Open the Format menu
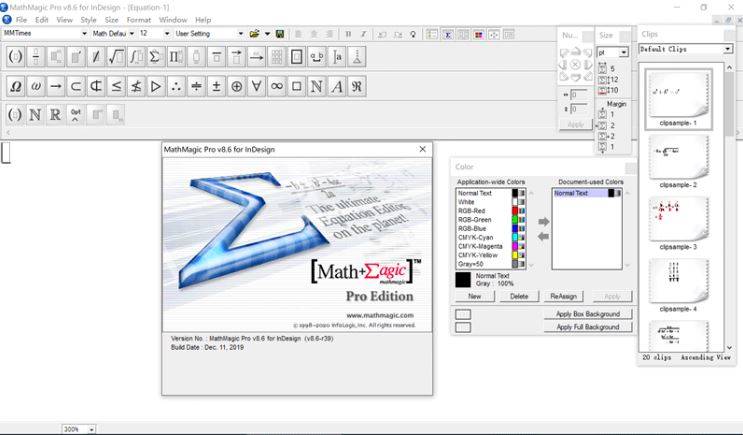Image resolution: width=743 pixels, height=435 pixels. (139, 19)
